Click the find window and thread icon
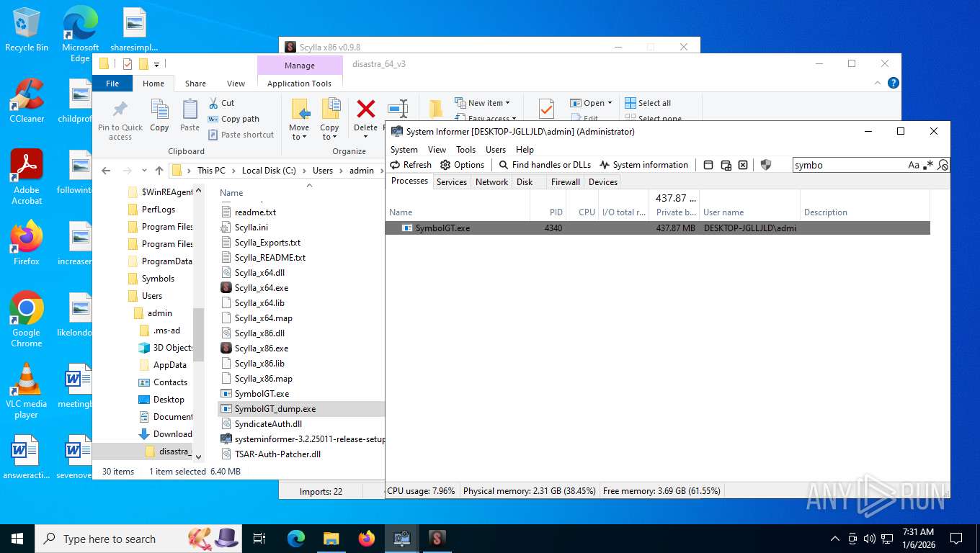The image size is (980, 553). [x=726, y=165]
